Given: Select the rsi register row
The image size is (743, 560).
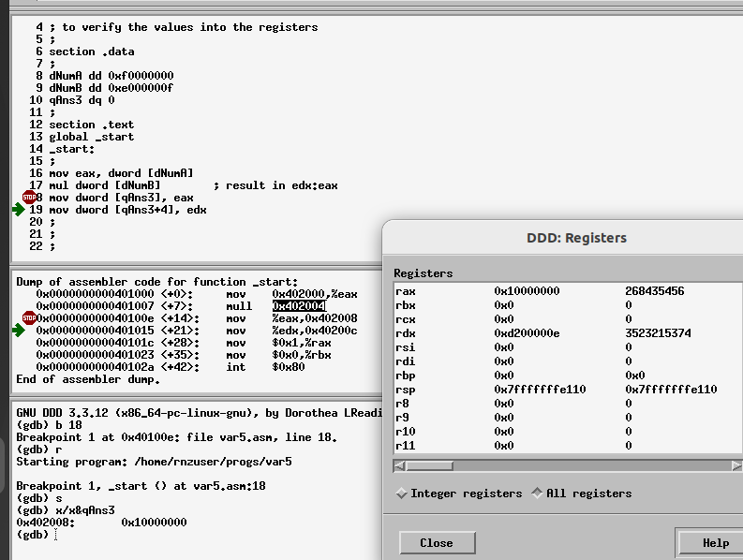Looking at the screenshot, I should click(x=568, y=347).
